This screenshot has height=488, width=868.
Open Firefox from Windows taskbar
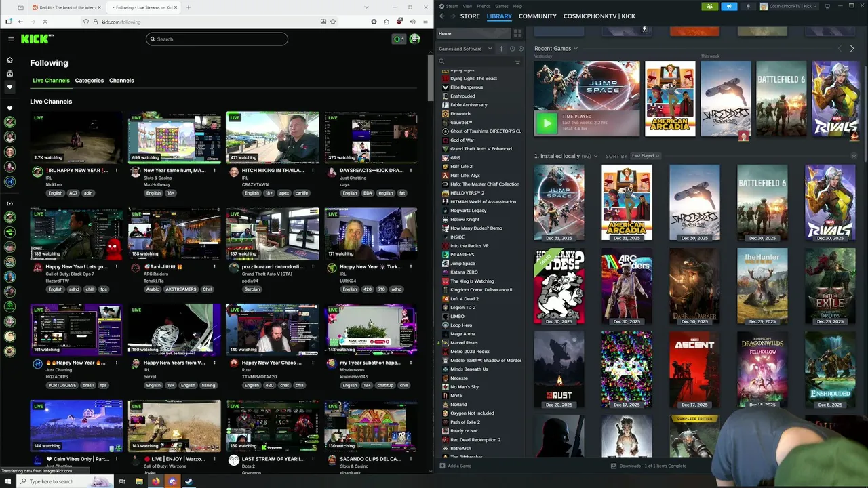tap(155, 481)
